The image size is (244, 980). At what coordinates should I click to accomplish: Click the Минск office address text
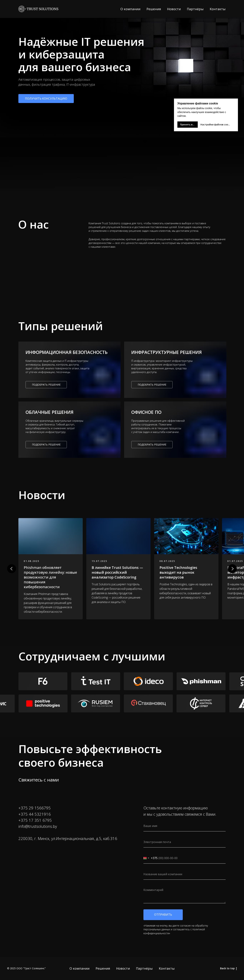[68, 839]
